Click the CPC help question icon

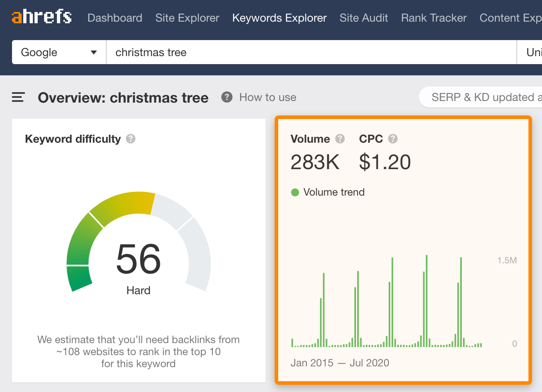coord(393,139)
